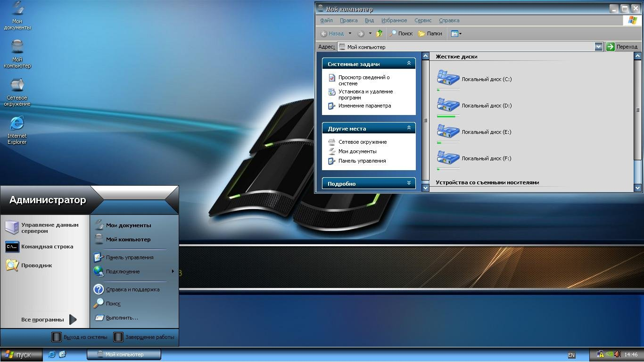644x362 pixels.
Task: Click Internet Explorer quick launch icon
Action: click(52, 354)
